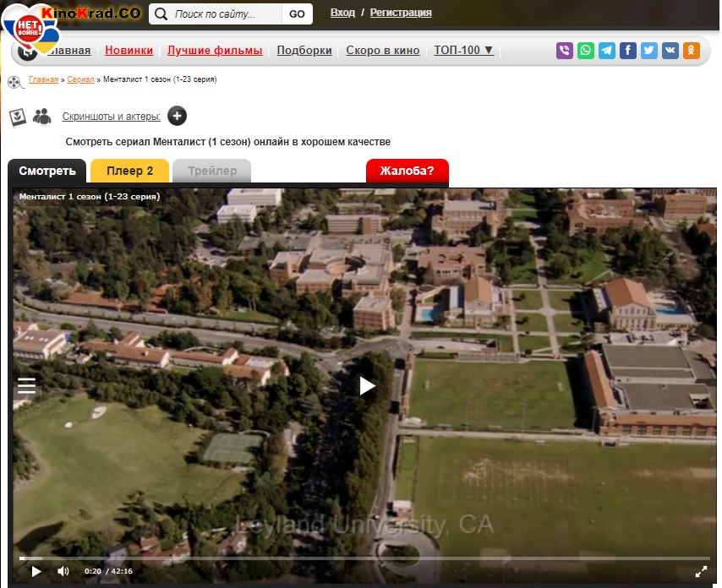Switch to the Смотреть tab

pyautogui.click(x=47, y=171)
